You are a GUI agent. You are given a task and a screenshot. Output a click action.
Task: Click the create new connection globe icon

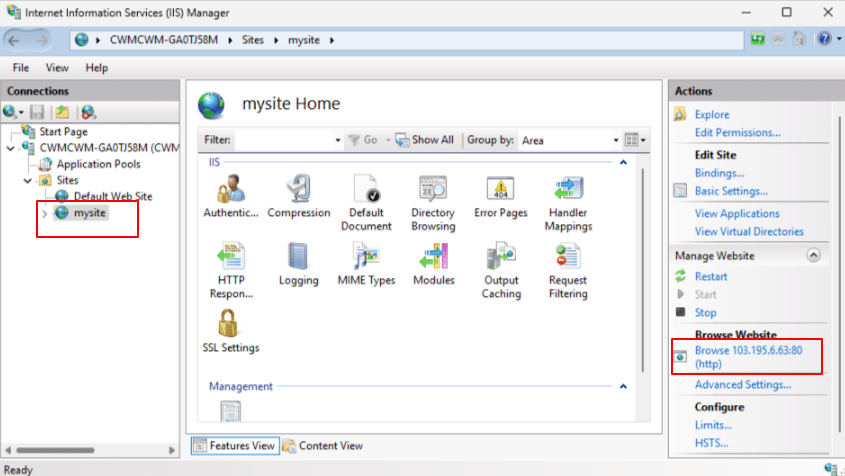click(10, 112)
